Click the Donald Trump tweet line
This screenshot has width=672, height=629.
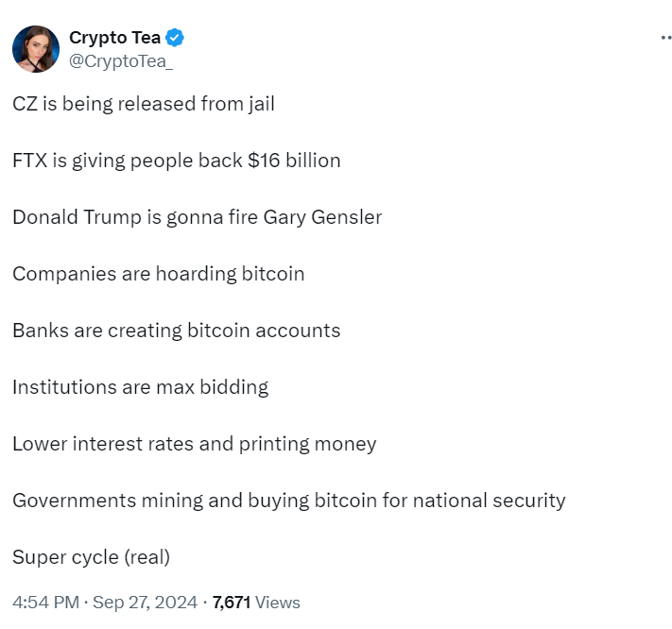tap(197, 217)
